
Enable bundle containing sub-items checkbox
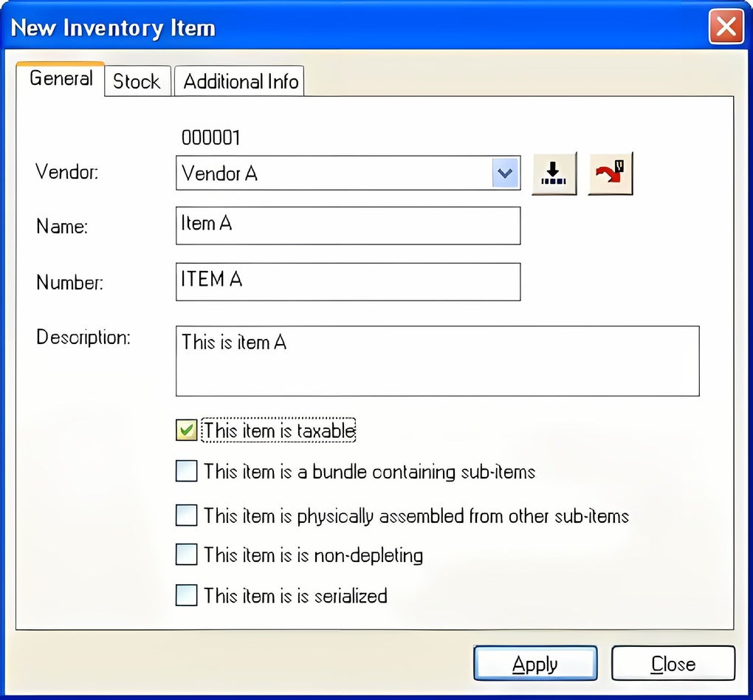(186, 471)
